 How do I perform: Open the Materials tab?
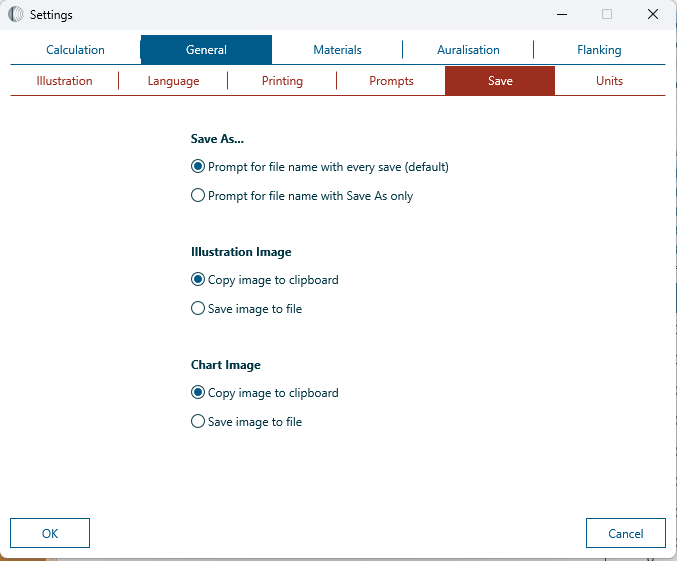[x=337, y=50]
